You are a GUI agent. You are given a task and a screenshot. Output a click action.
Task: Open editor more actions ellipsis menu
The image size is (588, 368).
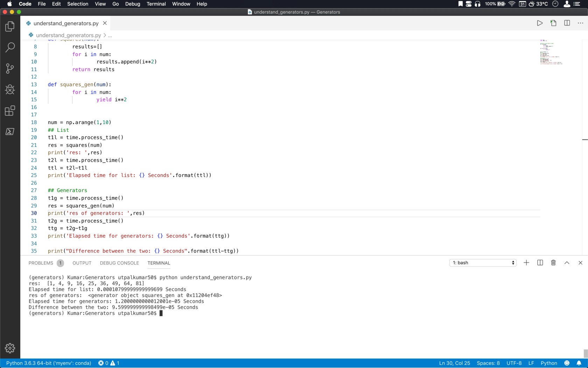[580, 23]
